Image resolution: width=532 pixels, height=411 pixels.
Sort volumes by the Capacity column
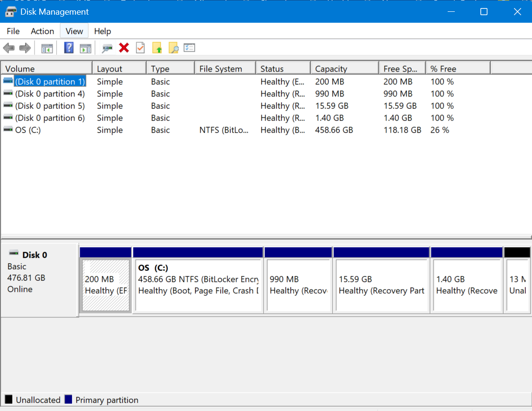344,67
